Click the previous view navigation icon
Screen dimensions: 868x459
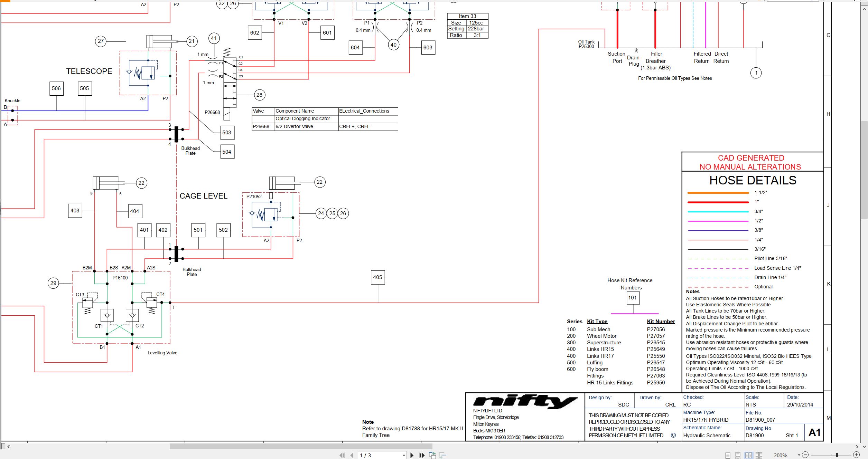click(x=432, y=455)
